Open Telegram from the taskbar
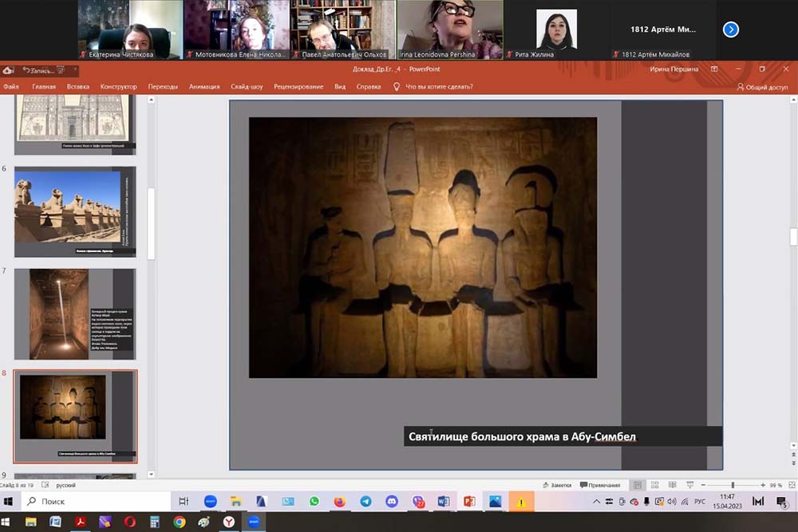The width and height of the screenshot is (798, 532). 365,502
